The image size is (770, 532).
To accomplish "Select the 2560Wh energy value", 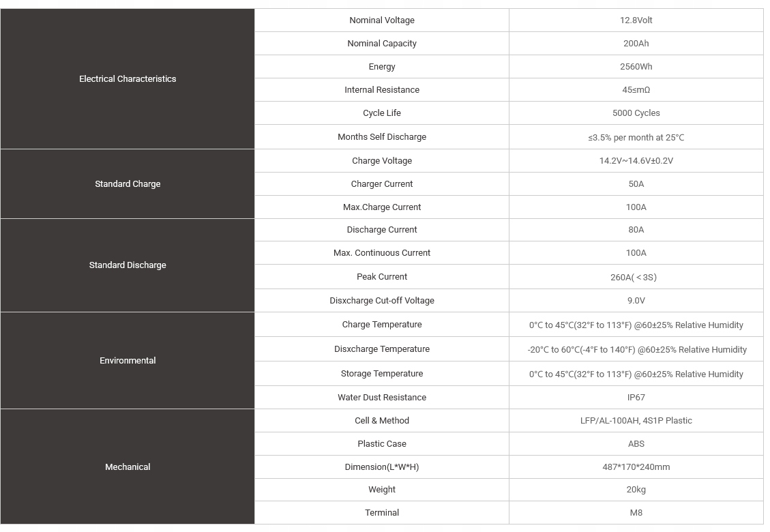I will click(x=636, y=67).
